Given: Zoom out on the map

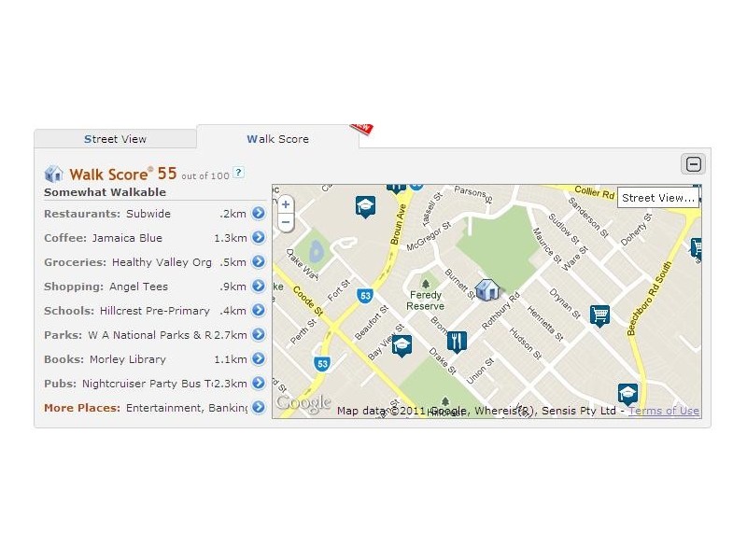Looking at the screenshot, I should [x=286, y=223].
